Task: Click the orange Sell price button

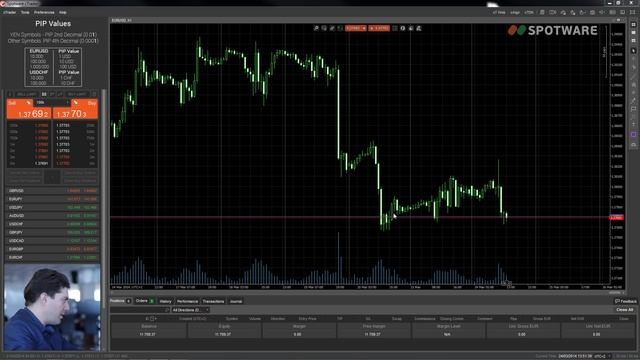Action: point(29,109)
